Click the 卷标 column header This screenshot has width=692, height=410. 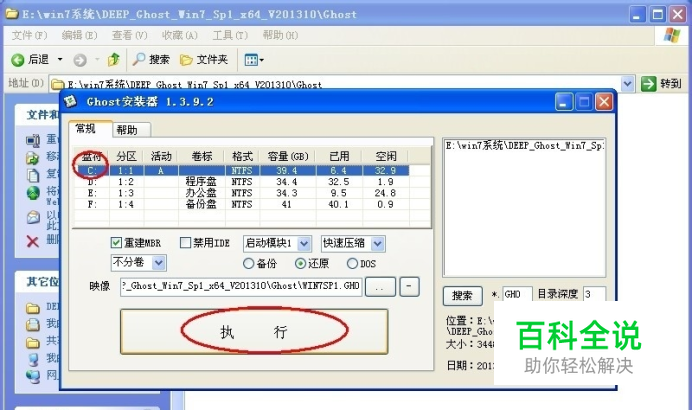(202, 156)
